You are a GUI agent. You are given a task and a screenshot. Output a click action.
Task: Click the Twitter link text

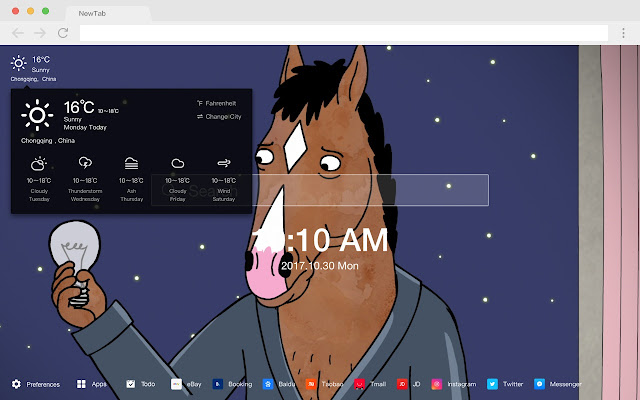click(513, 384)
